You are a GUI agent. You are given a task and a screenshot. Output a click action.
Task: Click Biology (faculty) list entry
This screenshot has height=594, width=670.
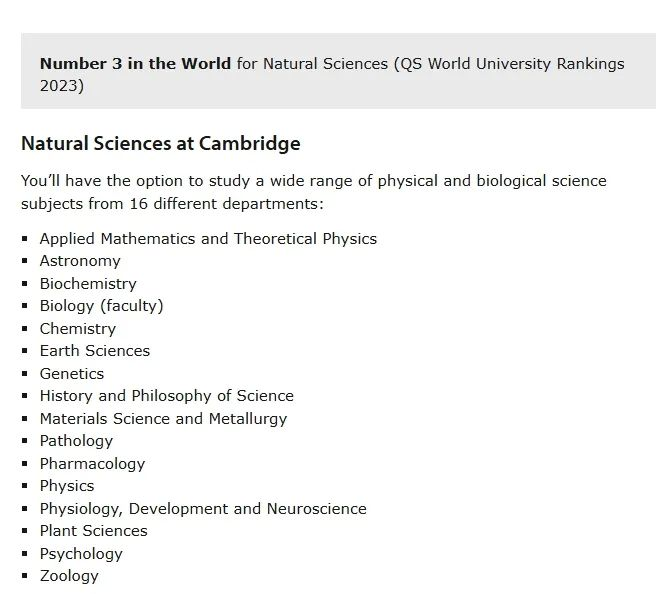coord(102,306)
